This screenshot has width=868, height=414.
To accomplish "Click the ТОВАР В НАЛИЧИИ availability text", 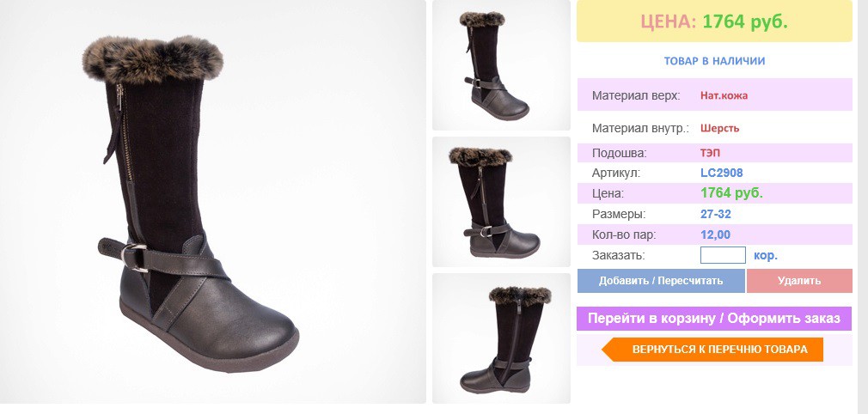I will coord(714,61).
